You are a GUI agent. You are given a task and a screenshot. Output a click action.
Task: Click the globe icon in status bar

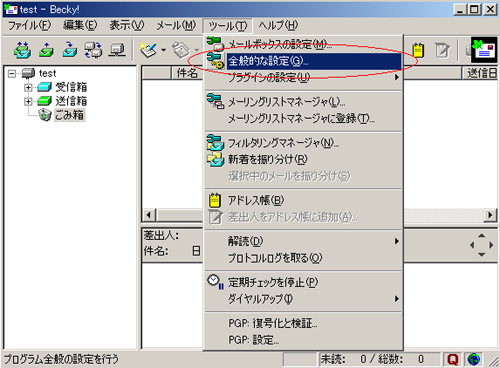click(474, 359)
